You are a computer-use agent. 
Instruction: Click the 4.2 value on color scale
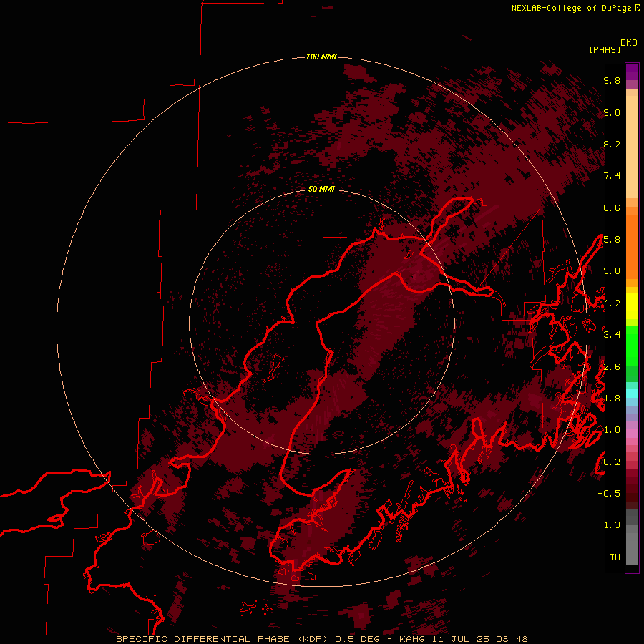coord(612,303)
